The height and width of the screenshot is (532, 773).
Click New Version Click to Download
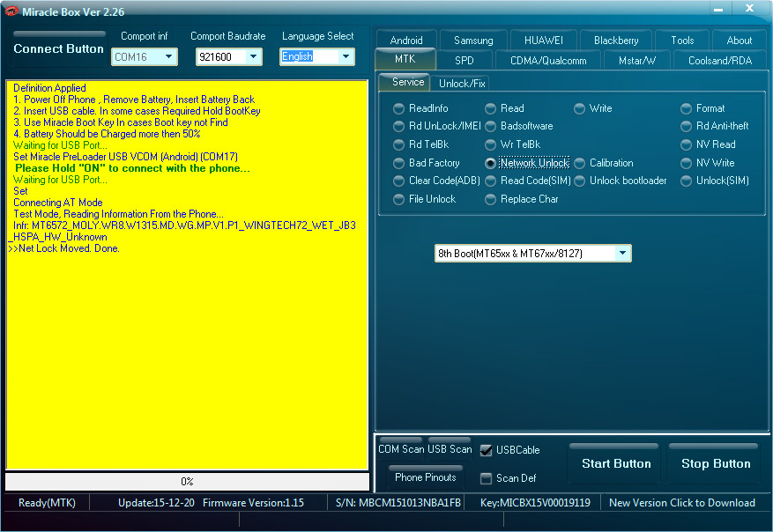682,503
